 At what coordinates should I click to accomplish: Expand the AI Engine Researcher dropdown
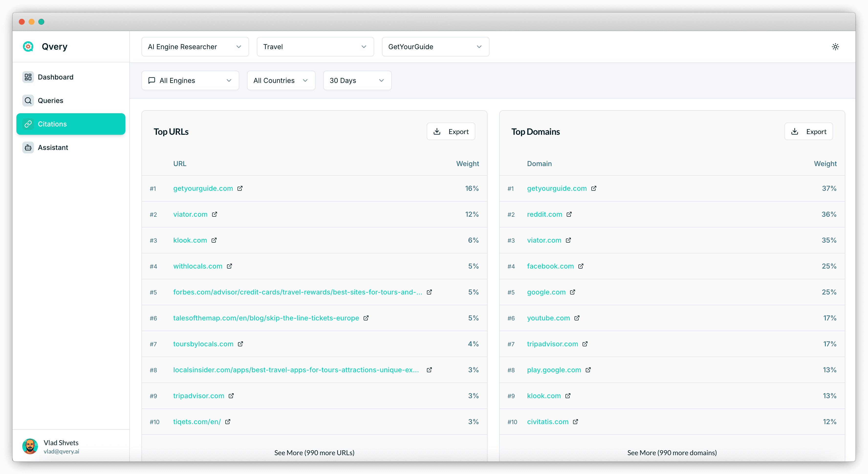195,47
